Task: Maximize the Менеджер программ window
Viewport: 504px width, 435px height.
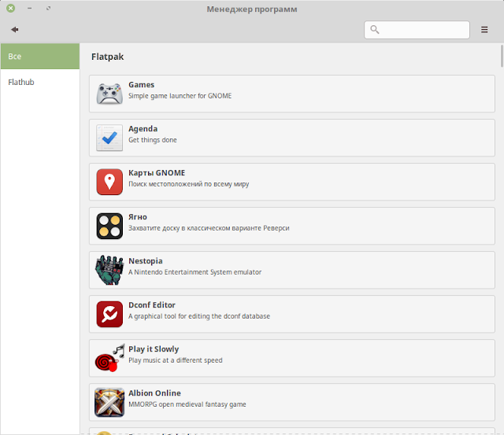Action: (49, 9)
